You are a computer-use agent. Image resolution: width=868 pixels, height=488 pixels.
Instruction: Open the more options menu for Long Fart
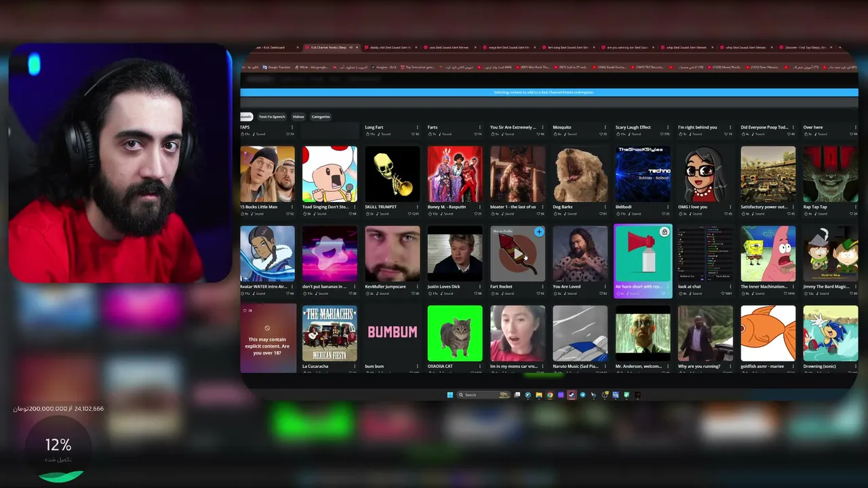417,127
